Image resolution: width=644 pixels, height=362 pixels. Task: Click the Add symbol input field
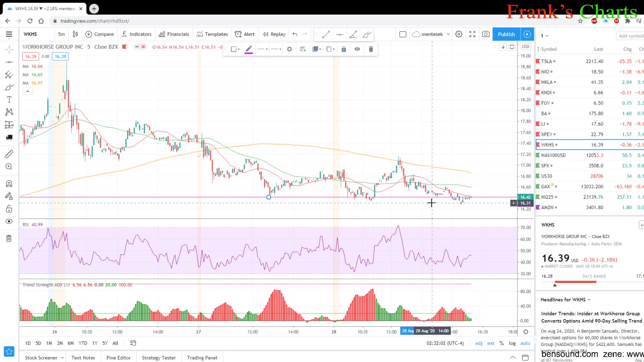click(630, 36)
